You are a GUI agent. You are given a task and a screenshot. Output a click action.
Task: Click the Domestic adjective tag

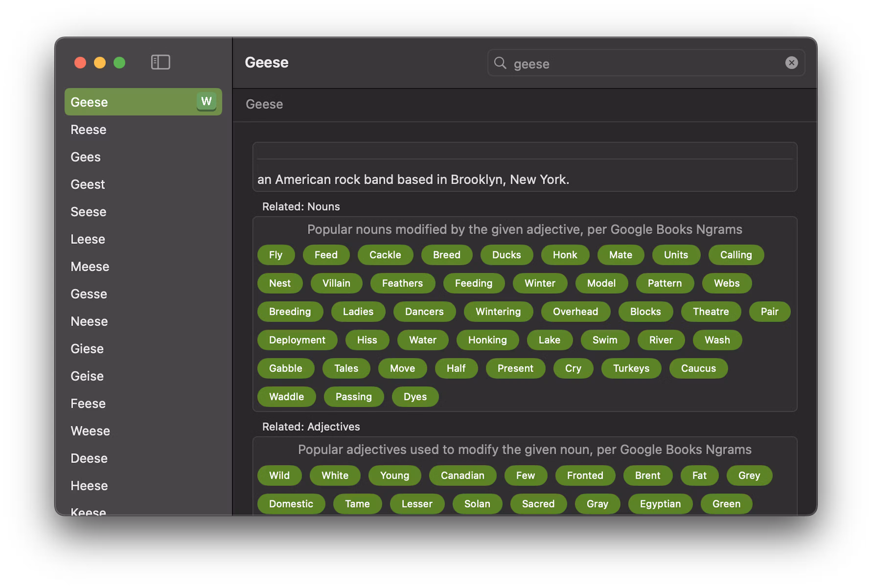coord(291,504)
